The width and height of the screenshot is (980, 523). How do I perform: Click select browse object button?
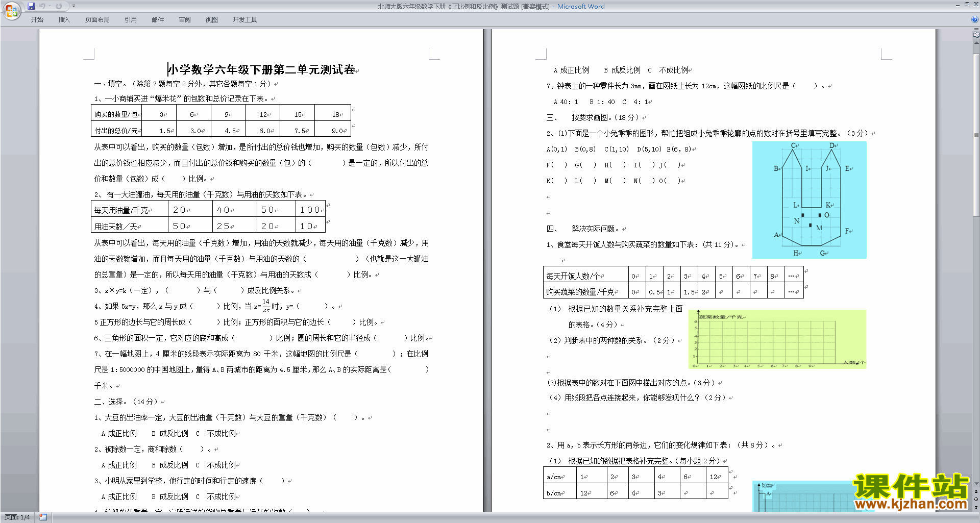click(x=976, y=500)
